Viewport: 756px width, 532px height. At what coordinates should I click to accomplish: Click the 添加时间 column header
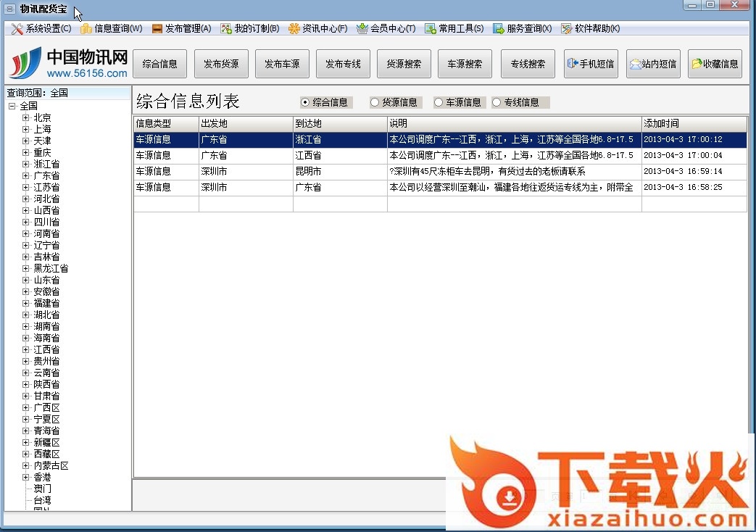pos(694,123)
